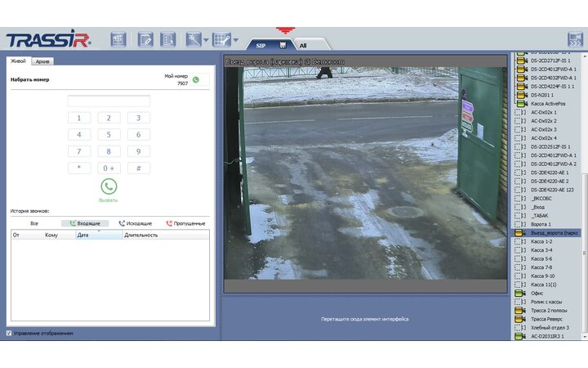Open dropdown arrow next to grid icon
Screen dimensions: 588x368
tap(235, 40)
